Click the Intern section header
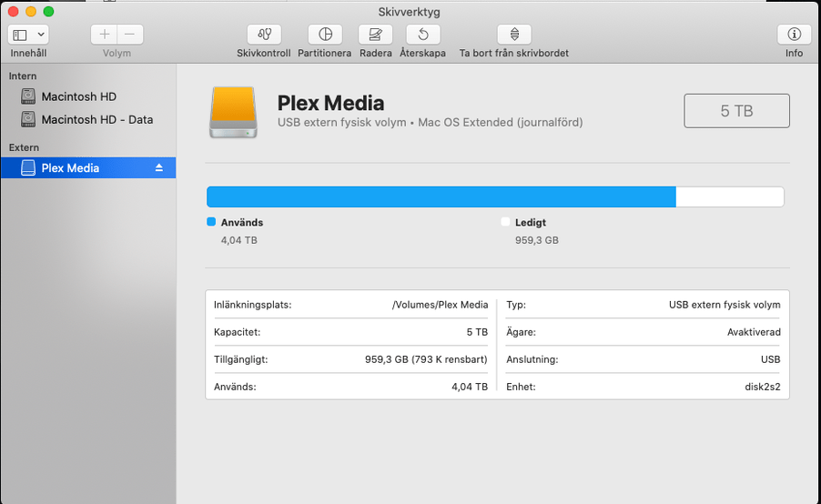The height and width of the screenshot is (504, 821). click(23, 76)
